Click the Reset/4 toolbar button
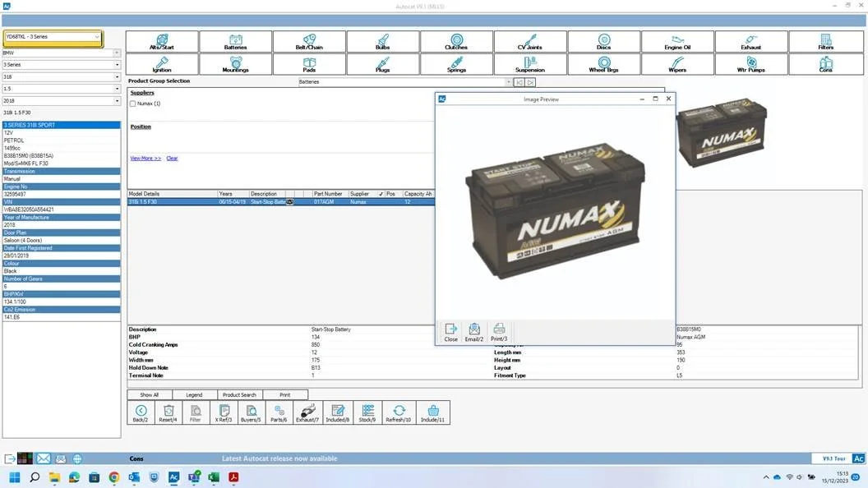The image size is (868, 488). 169,412
